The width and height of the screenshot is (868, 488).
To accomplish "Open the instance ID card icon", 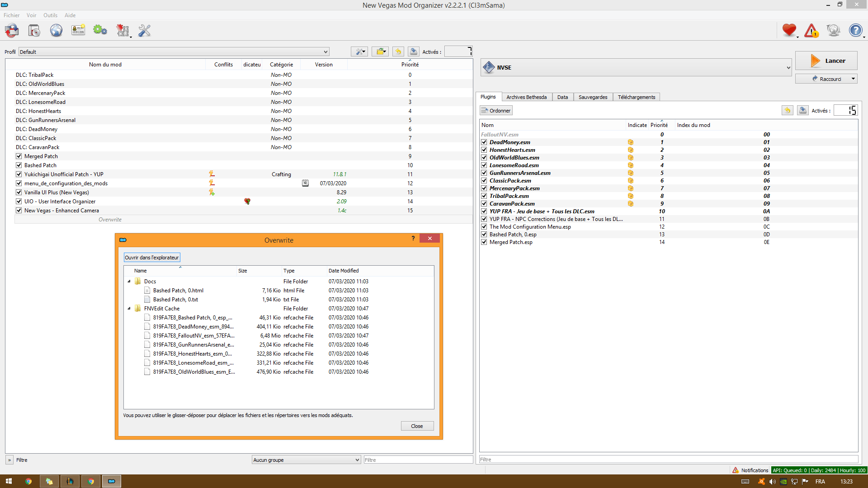I will (78, 31).
